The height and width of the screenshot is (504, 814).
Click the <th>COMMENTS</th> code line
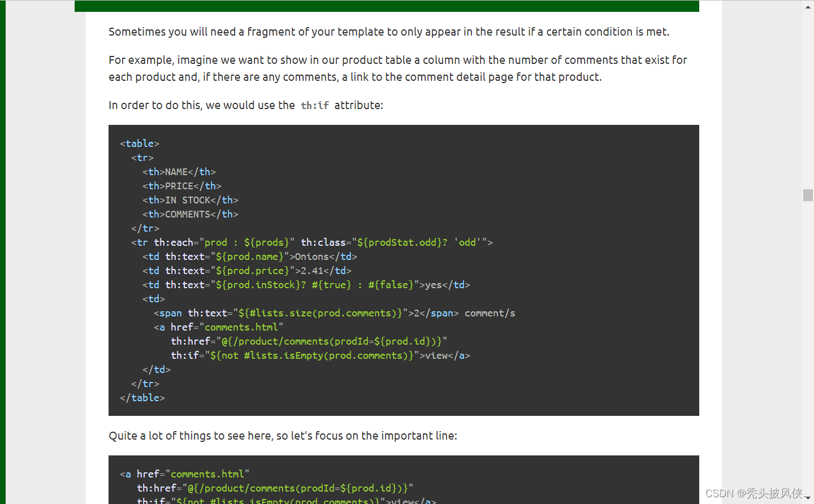pos(190,214)
